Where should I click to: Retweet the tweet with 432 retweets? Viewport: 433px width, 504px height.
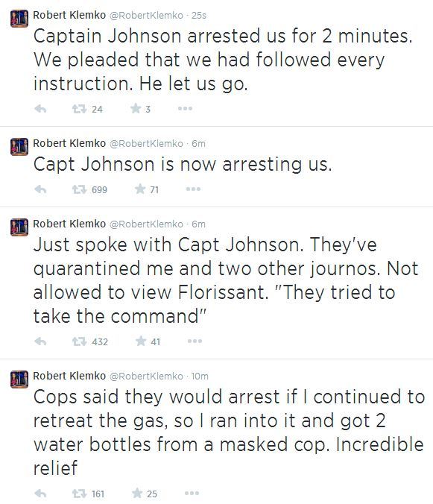click(79, 341)
